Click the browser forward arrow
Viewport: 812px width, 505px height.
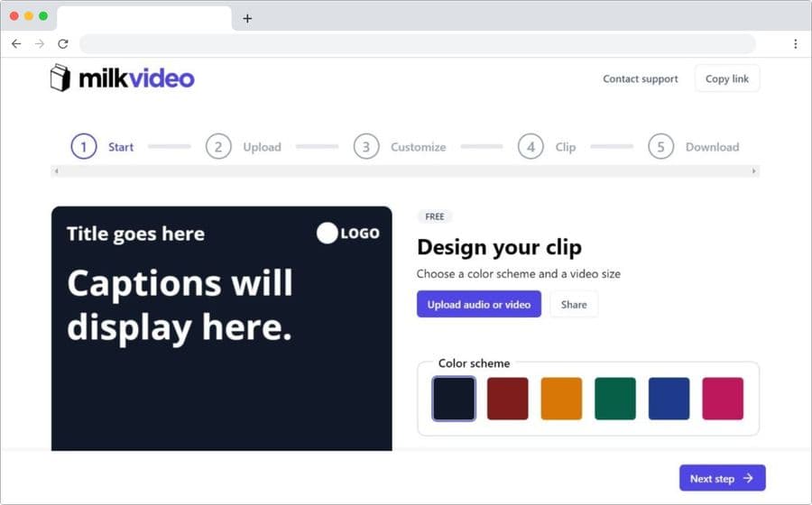coord(40,43)
